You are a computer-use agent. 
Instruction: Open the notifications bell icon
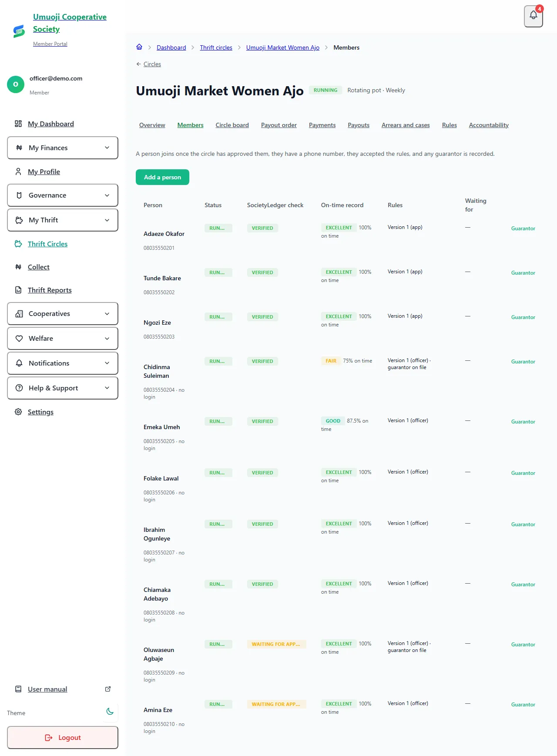[534, 16]
